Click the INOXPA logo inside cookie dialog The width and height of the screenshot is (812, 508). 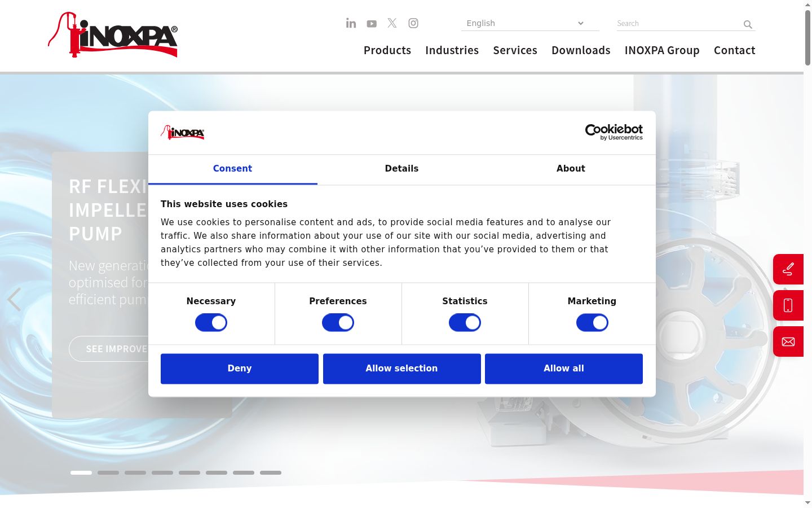(183, 133)
